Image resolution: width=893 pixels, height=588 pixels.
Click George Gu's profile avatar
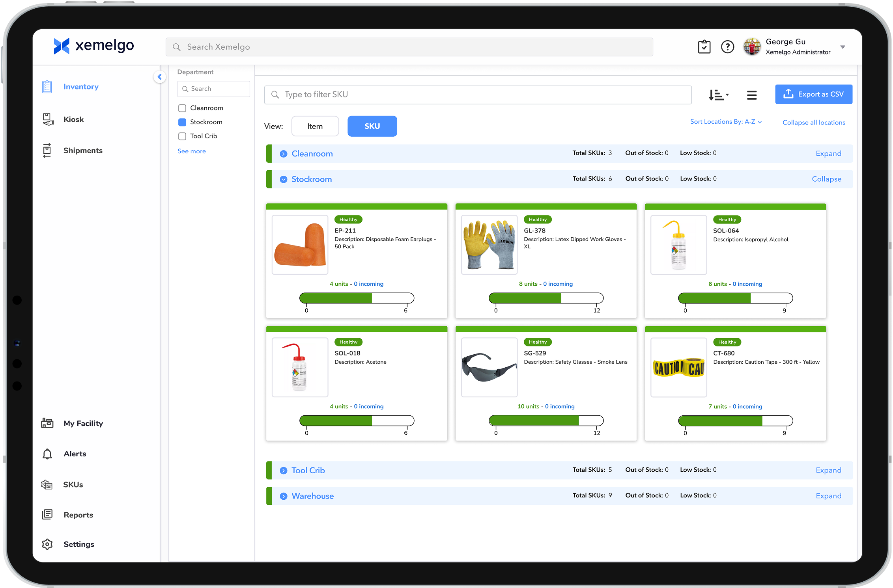point(752,47)
